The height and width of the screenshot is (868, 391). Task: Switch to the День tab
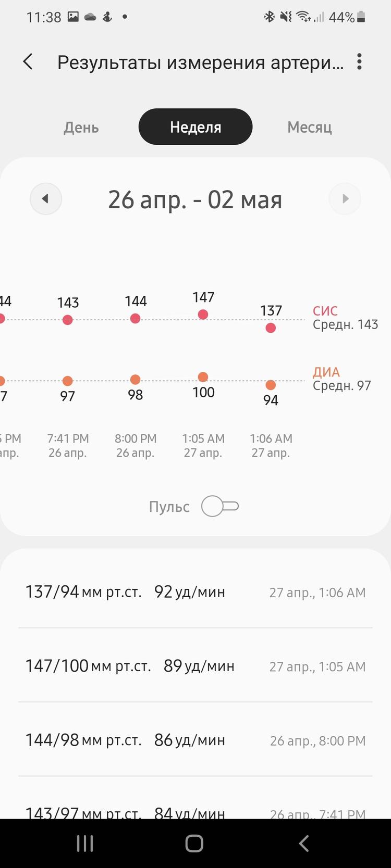[x=81, y=127]
